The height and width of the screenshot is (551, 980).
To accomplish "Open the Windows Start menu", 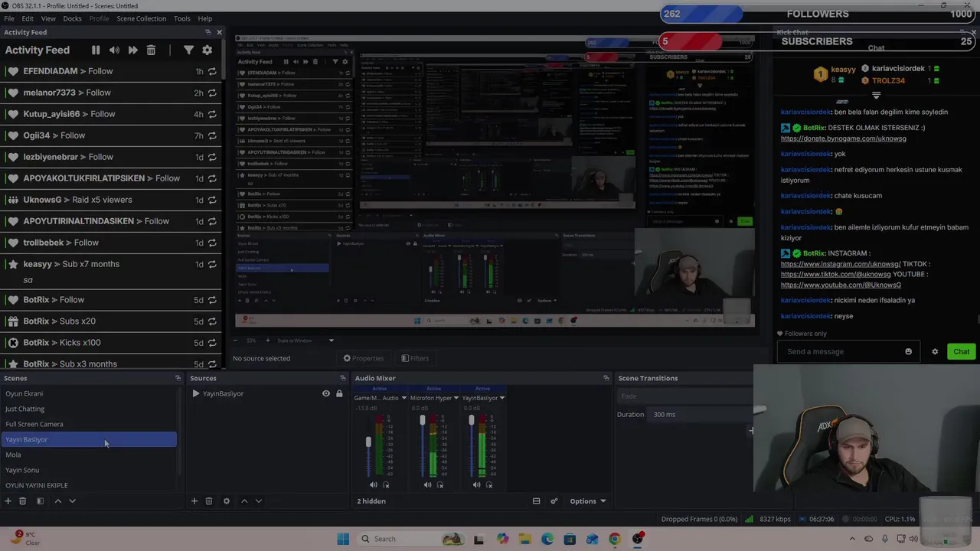I will pos(343,539).
